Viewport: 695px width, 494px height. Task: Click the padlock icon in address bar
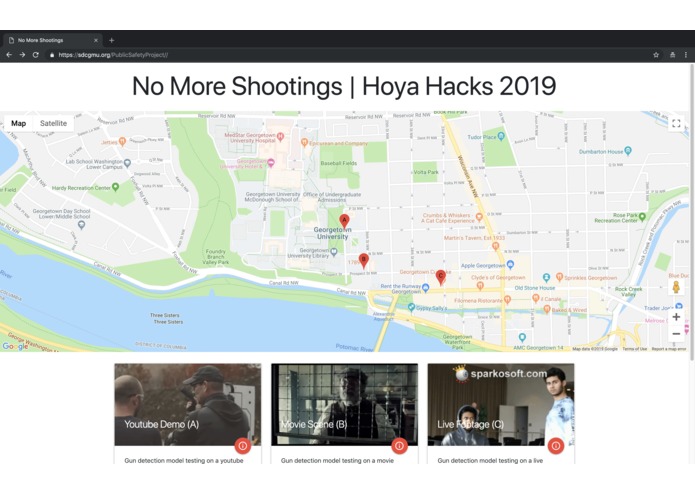click(x=52, y=55)
